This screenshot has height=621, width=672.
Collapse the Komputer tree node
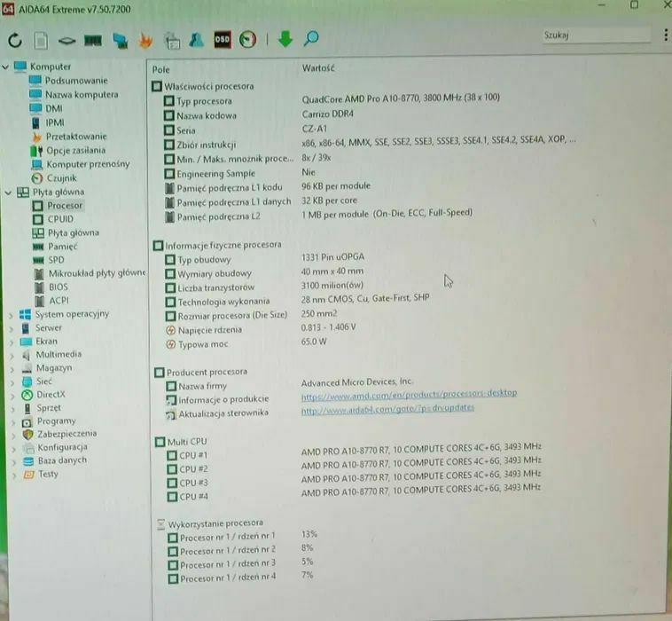pos(5,67)
